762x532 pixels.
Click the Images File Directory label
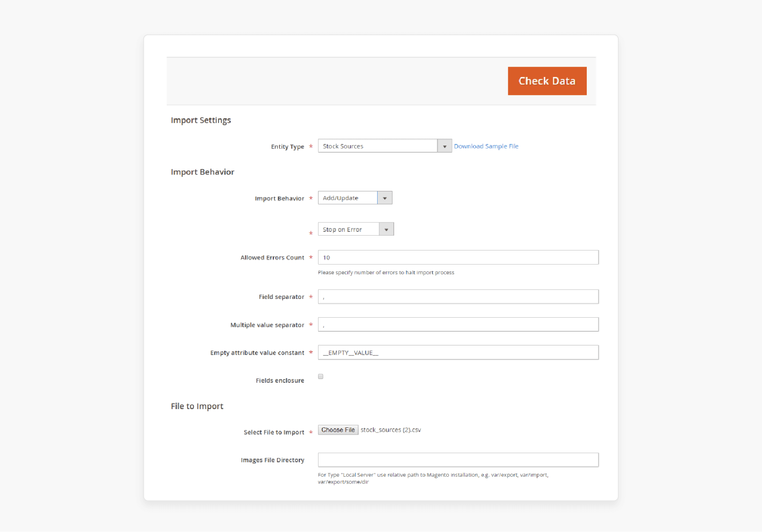[x=272, y=460]
